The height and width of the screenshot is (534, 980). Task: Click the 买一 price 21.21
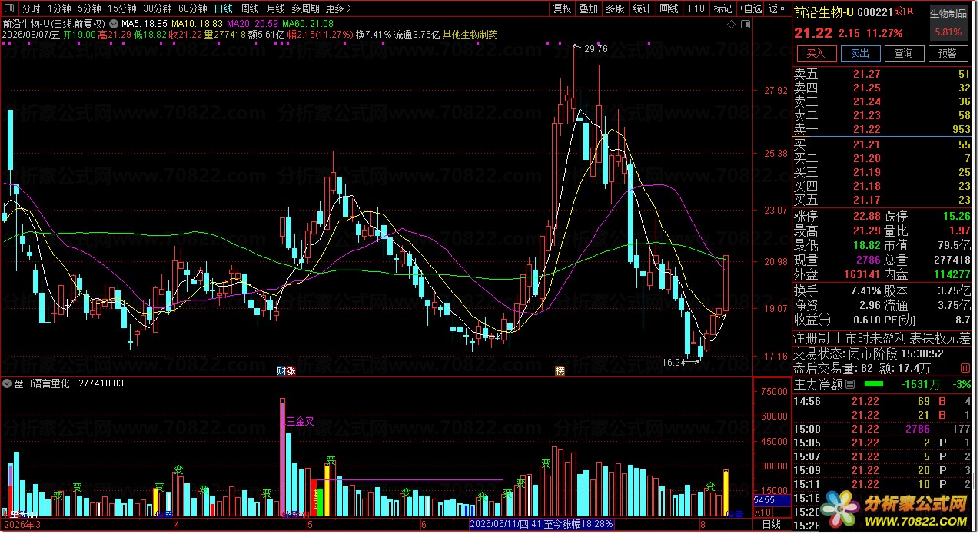pos(867,144)
